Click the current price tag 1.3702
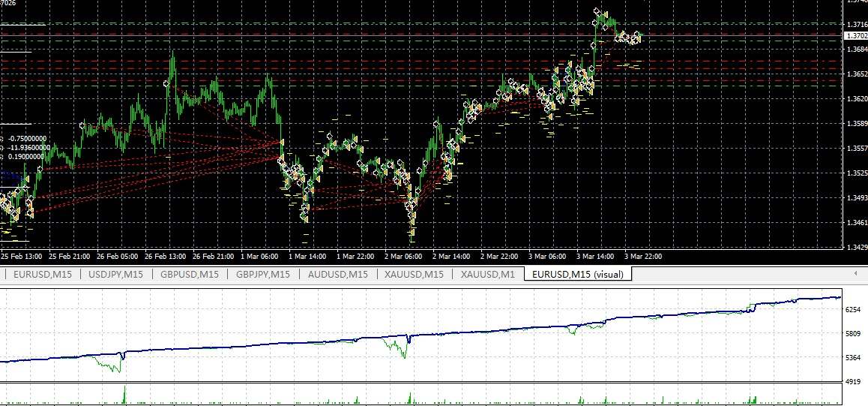 [856, 35]
